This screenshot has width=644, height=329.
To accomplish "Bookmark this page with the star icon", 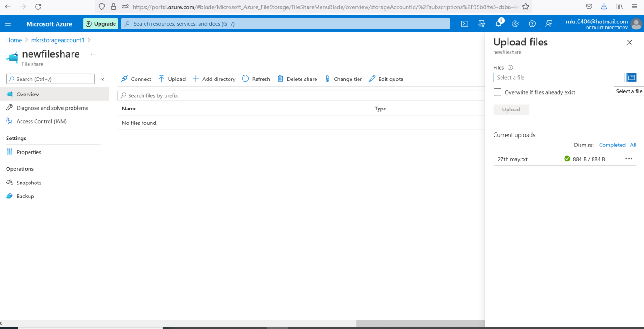I will (x=526, y=7).
